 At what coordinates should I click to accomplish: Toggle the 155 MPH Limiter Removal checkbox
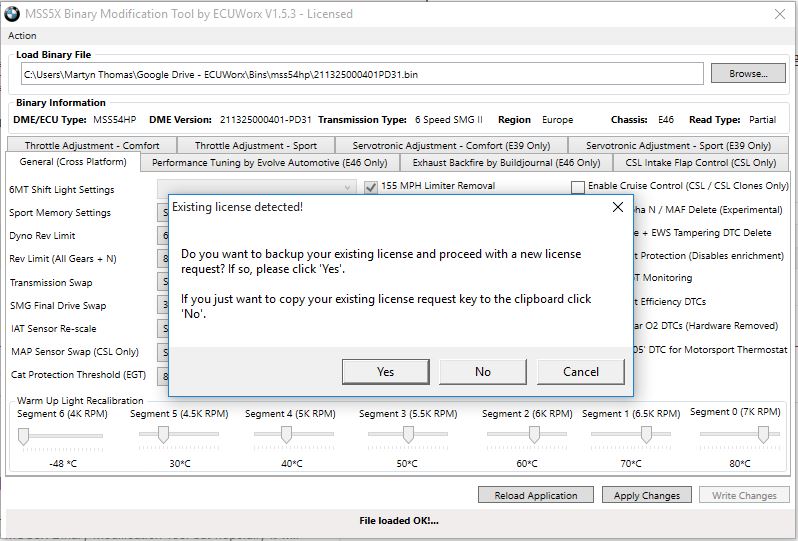[371, 187]
